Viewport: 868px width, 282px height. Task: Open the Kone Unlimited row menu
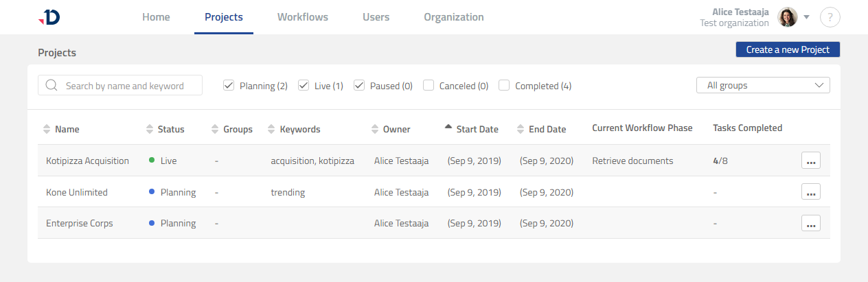point(810,193)
